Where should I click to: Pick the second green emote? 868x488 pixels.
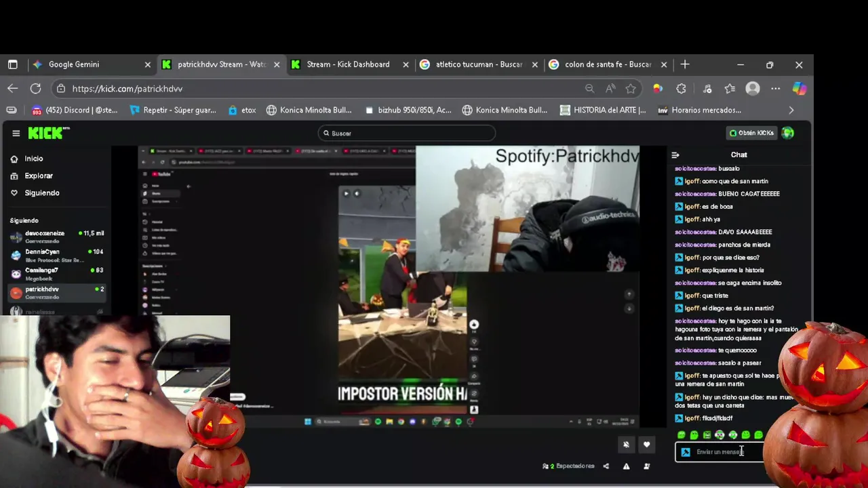pos(694,435)
